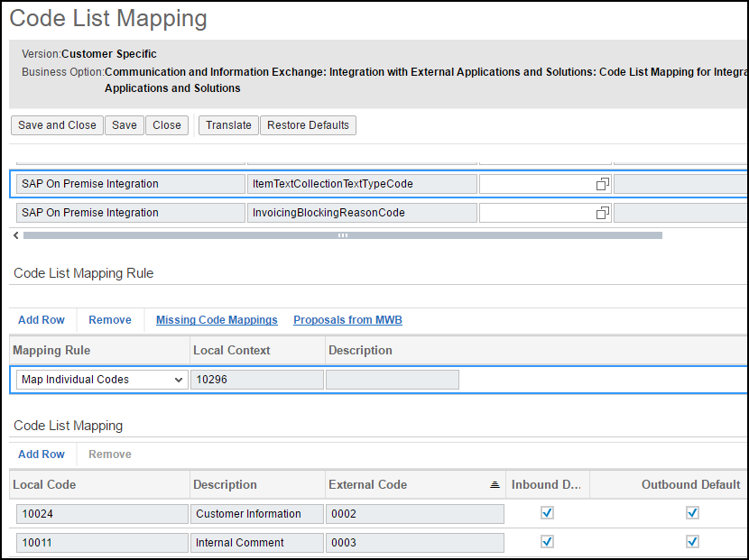Click sort indicator on External Code column
The height and width of the screenshot is (560, 749).
point(495,484)
